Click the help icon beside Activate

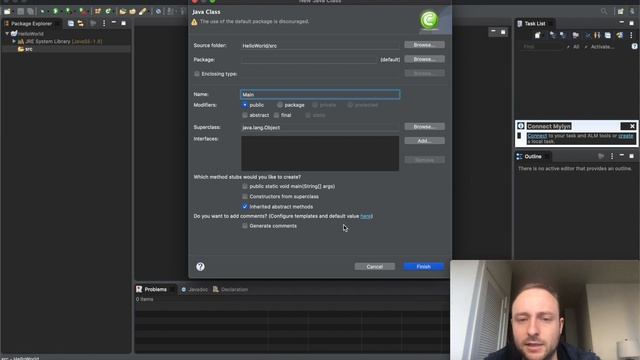635,47
